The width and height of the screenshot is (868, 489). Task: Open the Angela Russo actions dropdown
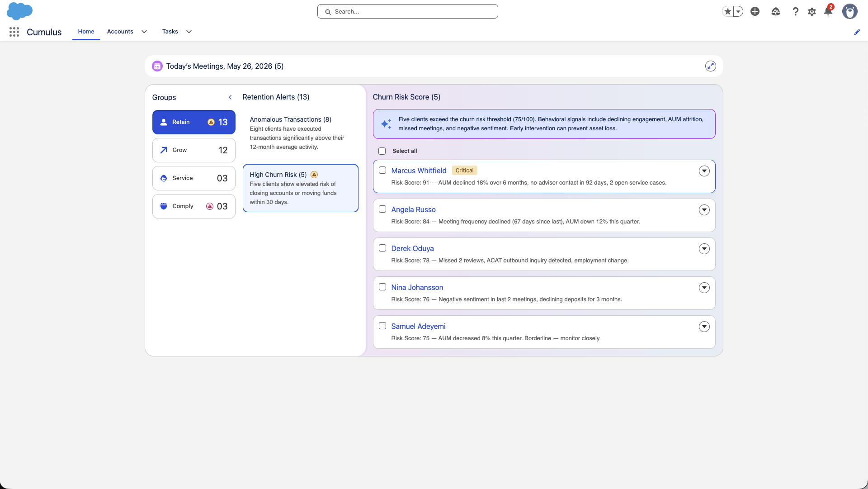[704, 210]
